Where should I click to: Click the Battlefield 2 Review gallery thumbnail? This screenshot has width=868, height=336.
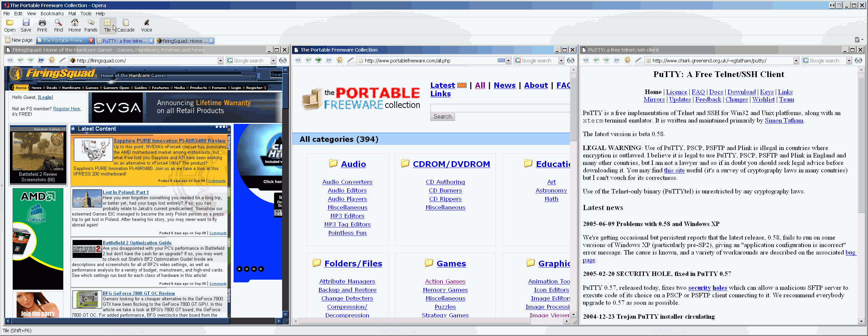[38, 151]
